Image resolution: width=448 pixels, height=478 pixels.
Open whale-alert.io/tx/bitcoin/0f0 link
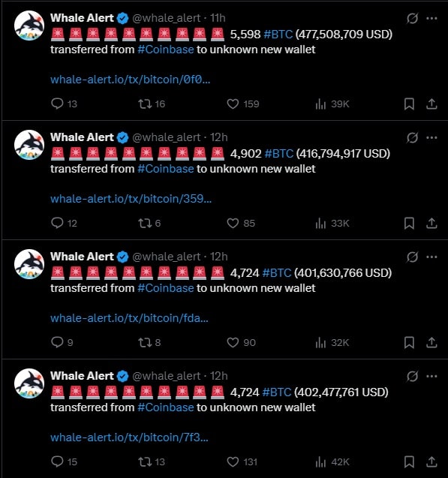click(x=130, y=80)
